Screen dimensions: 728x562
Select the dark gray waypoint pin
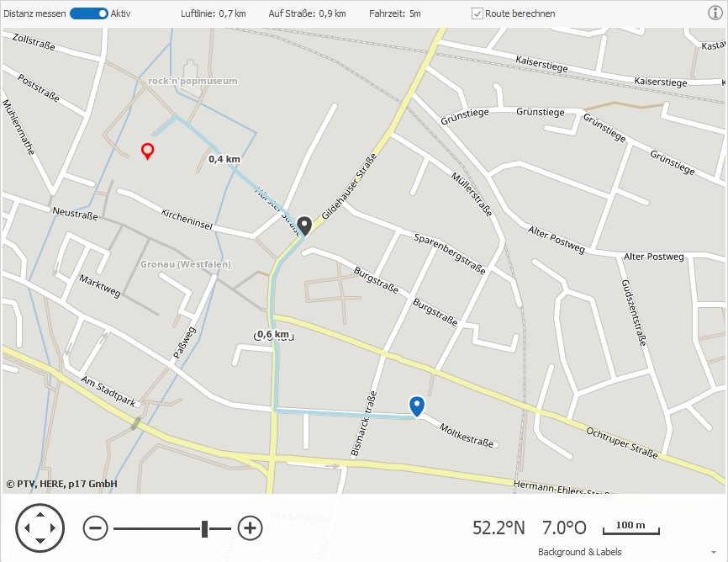(304, 225)
